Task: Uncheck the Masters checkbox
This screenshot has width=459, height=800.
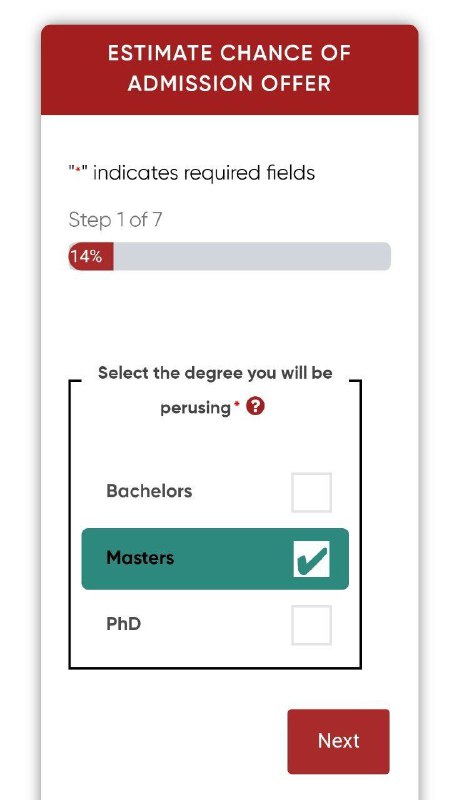Action: click(311, 559)
